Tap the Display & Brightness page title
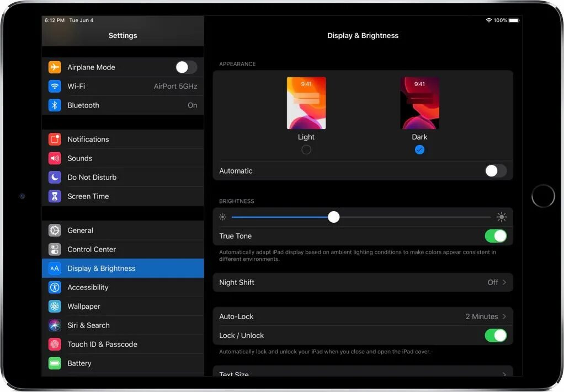The image size is (564, 392). click(x=363, y=36)
